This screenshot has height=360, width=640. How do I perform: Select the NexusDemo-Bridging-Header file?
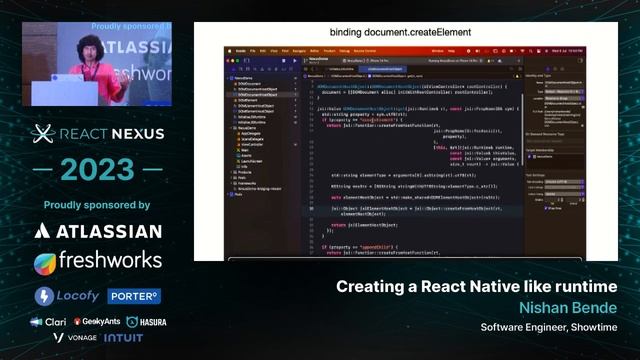coord(259,189)
